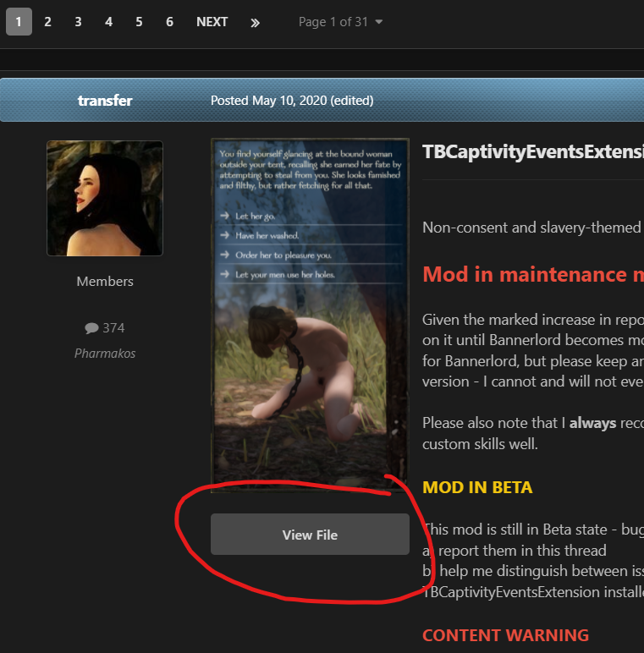Open the poster's avatar image
Image resolution: width=644 pixels, height=653 pixels.
pyautogui.click(x=105, y=198)
